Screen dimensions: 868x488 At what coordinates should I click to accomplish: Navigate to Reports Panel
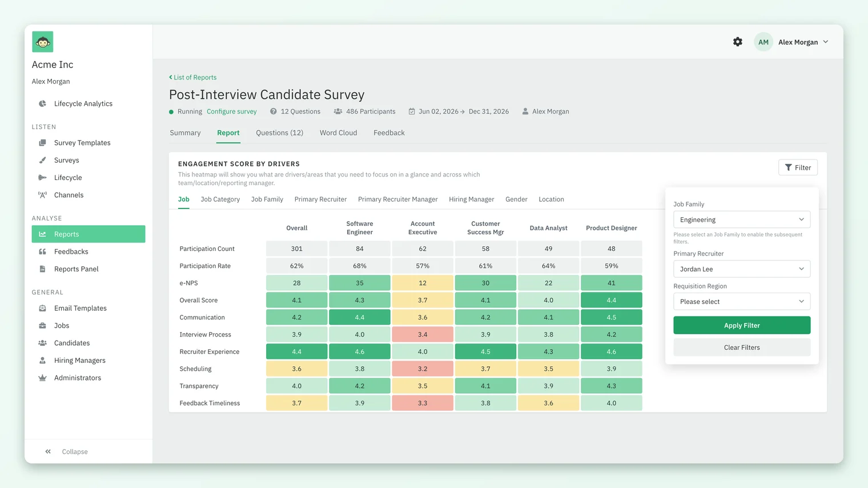click(76, 269)
